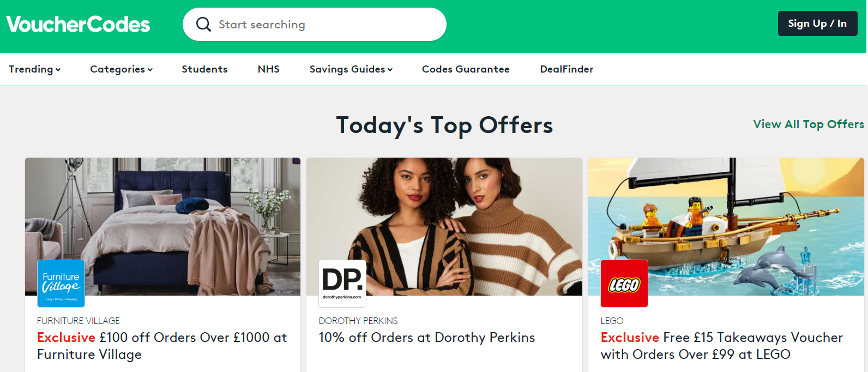Go to the Students page

204,69
